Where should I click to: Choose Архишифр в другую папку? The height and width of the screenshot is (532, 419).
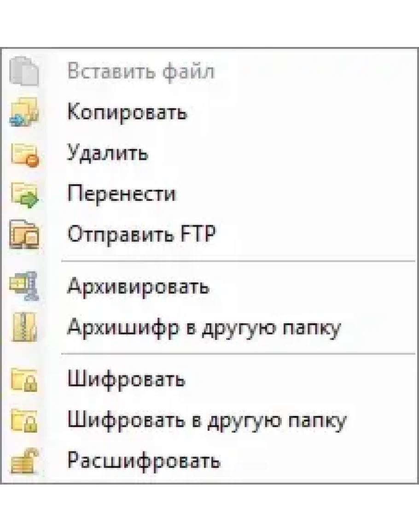(204, 328)
